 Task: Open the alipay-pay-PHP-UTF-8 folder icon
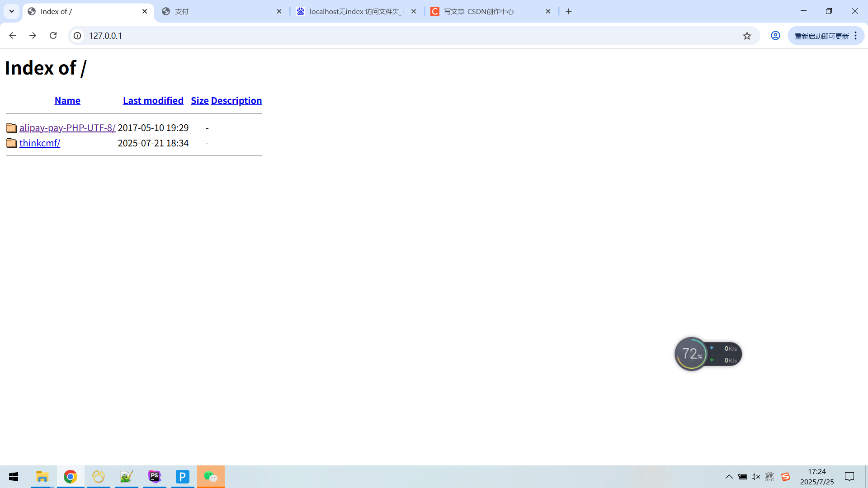pyautogui.click(x=11, y=128)
